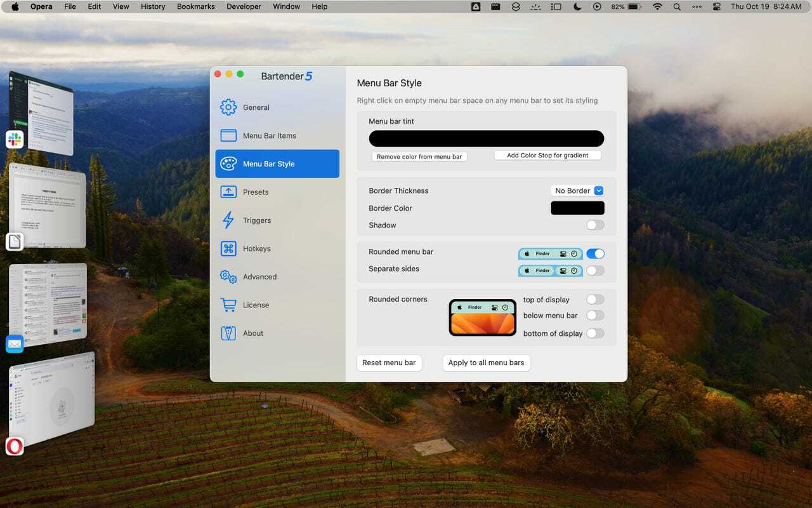Image resolution: width=812 pixels, height=508 pixels.
Task: Click the Advanced double-gear icon
Action: 228,277
